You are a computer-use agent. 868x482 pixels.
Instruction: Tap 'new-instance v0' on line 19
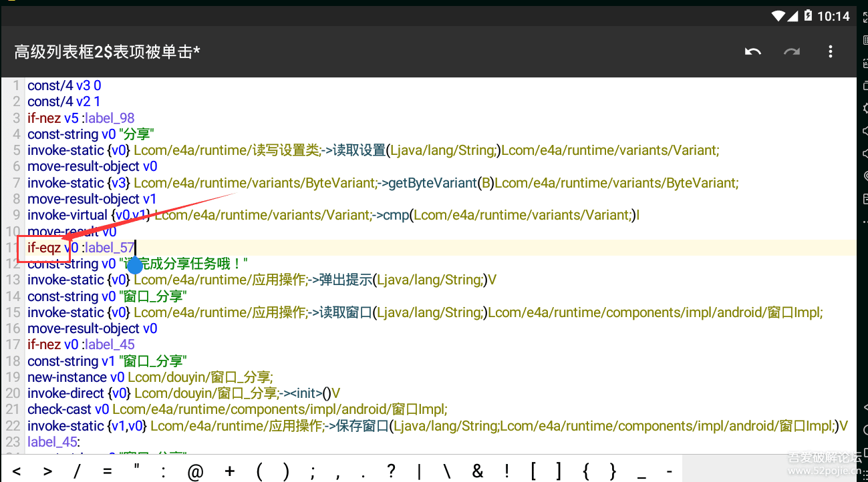pyautogui.click(x=76, y=377)
